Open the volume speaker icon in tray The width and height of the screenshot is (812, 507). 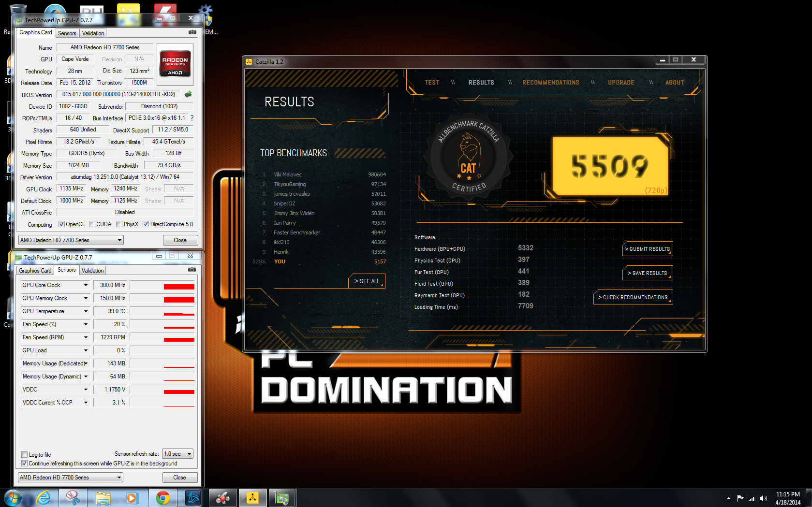click(x=764, y=498)
